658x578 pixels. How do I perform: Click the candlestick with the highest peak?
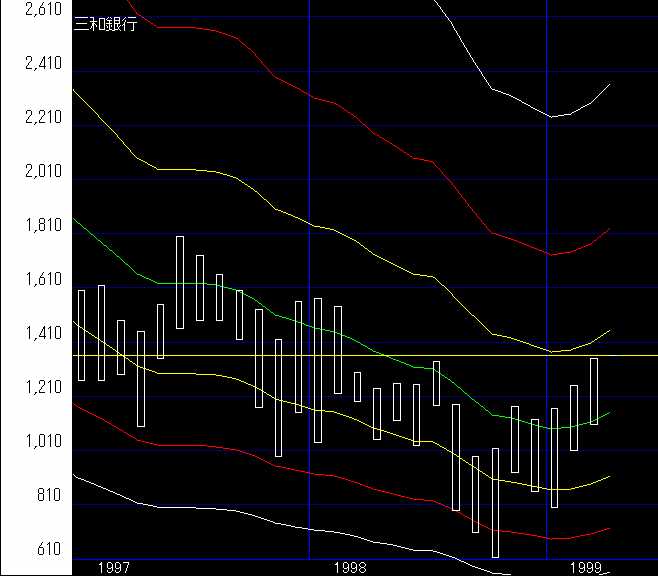pos(180,282)
